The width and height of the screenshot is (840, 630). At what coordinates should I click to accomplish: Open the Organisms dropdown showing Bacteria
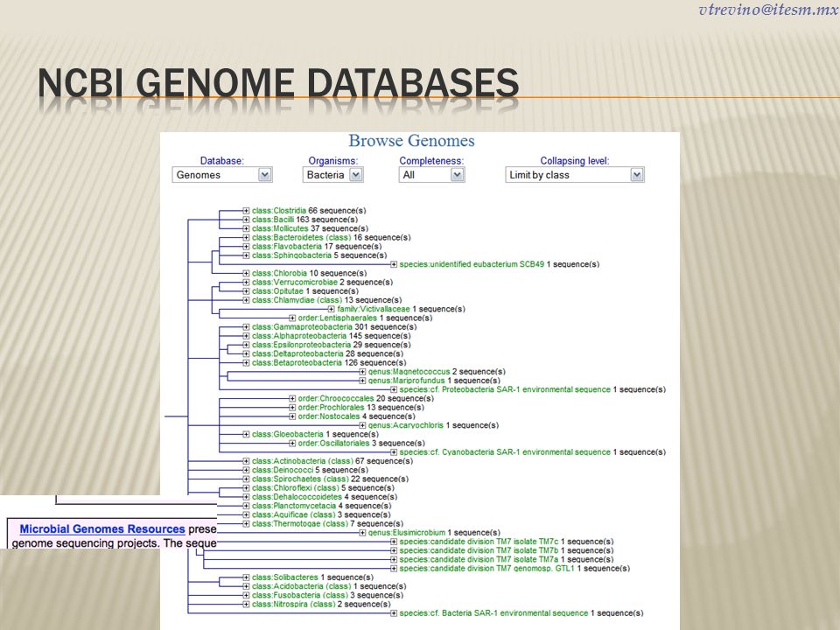pyautogui.click(x=332, y=175)
